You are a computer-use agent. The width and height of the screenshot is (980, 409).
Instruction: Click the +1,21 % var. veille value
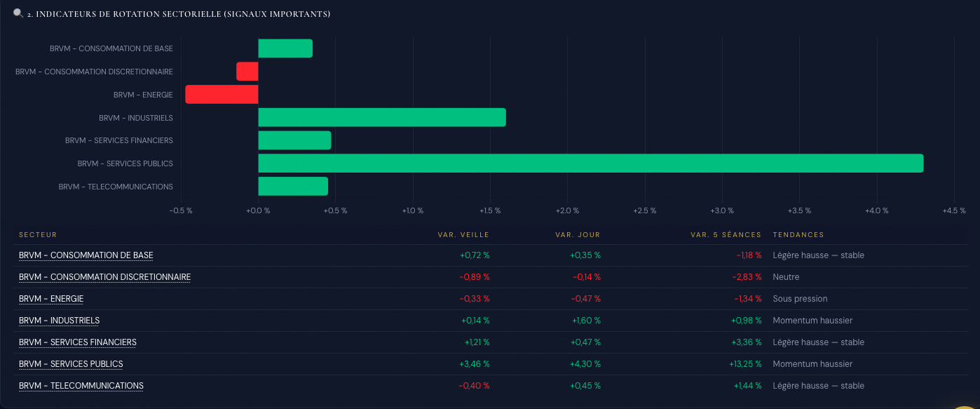(x=477, y=342)
